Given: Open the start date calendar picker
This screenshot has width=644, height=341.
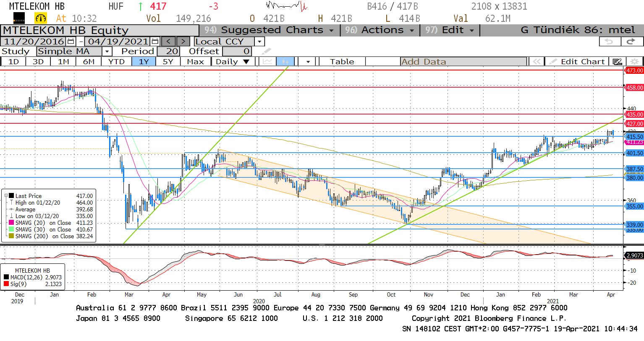Looking at the screenshot, I should (71, 42).
